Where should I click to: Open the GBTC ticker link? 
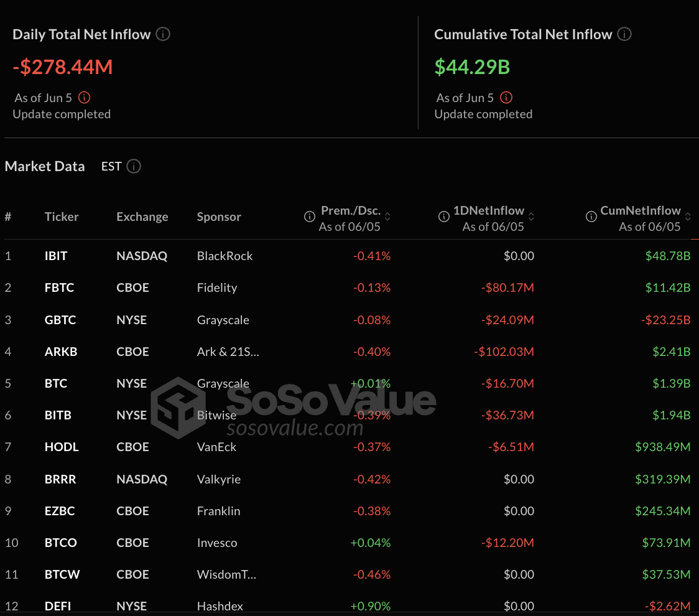coord(60,320)
